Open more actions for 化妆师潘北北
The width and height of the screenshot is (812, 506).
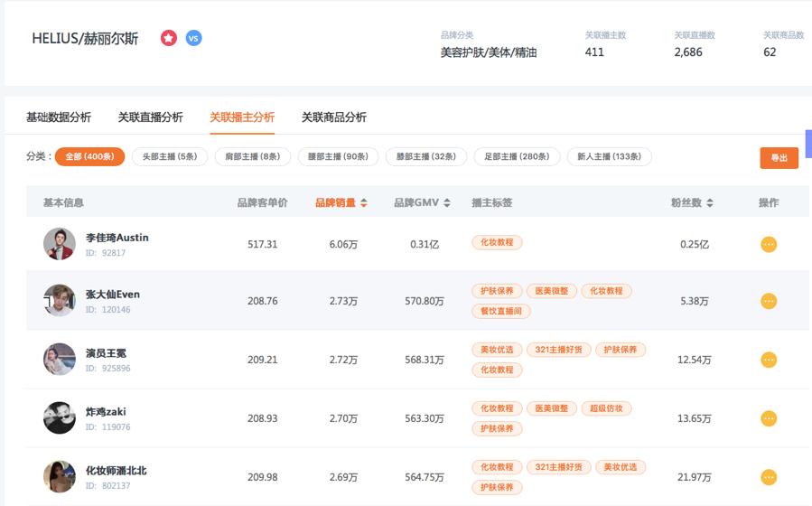(x=769, y=477)
